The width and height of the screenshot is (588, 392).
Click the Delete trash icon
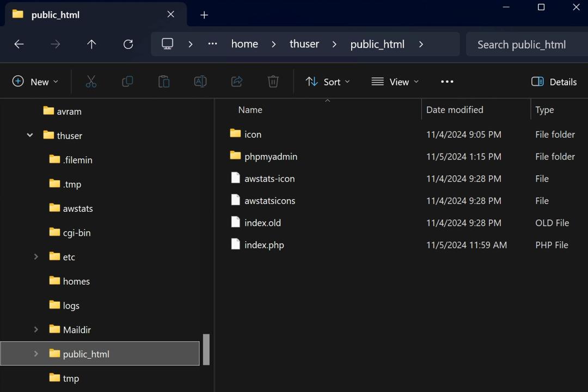point(273,82)
